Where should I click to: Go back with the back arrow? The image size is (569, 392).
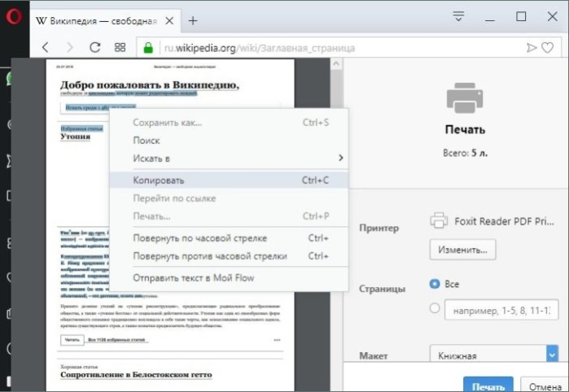pyautogui.click(x=46, y=47)
